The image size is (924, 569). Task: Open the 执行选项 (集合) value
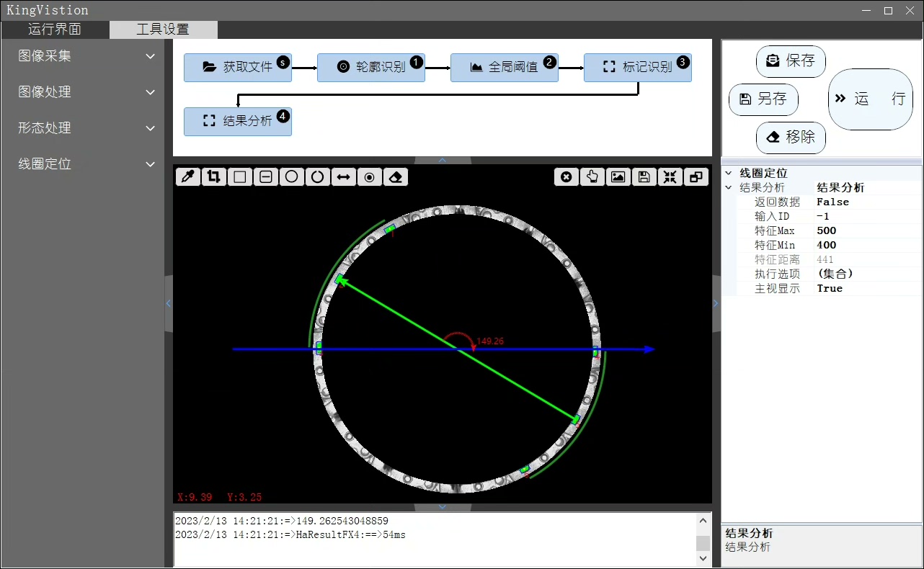tap(868, 274)
